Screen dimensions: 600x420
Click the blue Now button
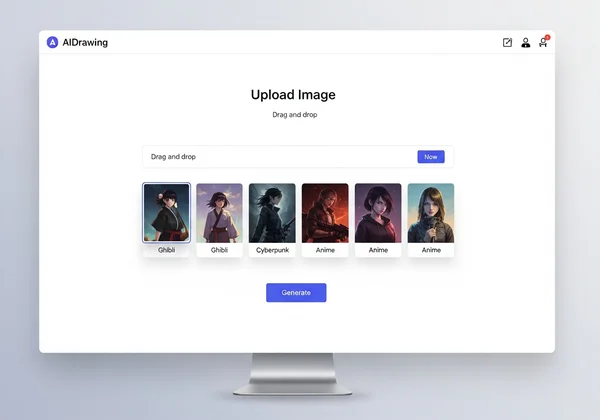(x=431, y=157)
